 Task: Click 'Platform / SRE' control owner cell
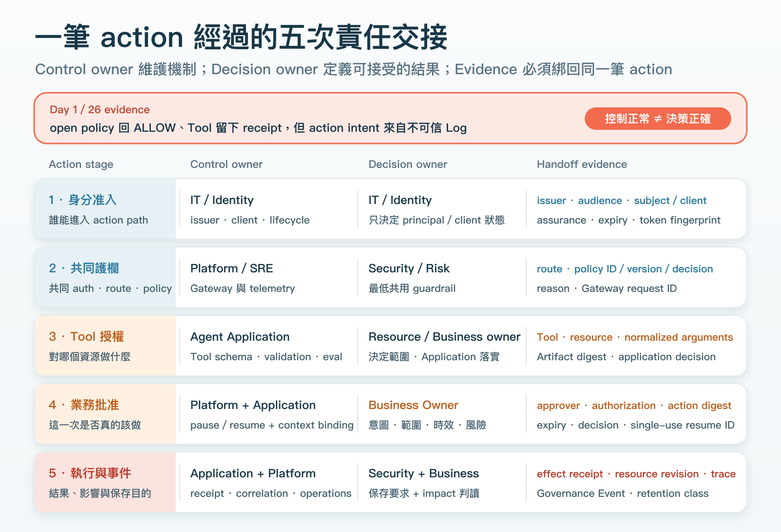pos(232,268)
